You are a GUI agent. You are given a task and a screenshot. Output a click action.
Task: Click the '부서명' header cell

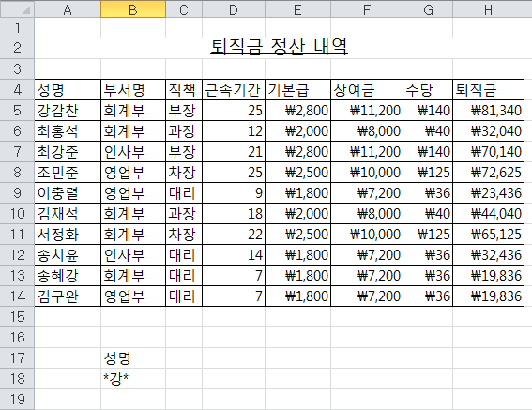click(133, 90)
